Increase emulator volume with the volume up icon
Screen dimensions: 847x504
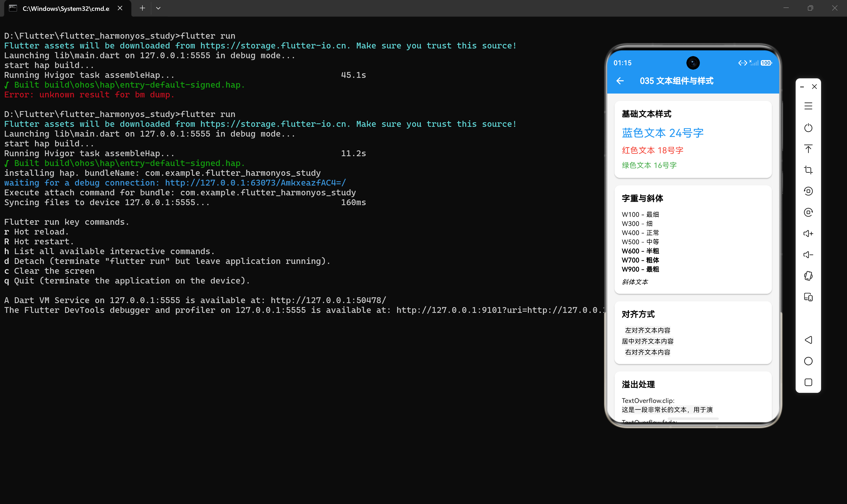coord(808,234)
